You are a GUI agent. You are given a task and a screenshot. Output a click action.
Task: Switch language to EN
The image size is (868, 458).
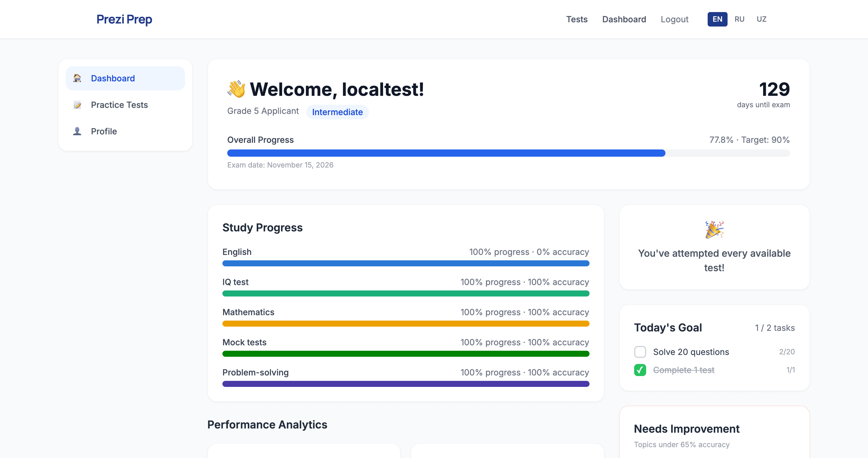coord(717,19)
